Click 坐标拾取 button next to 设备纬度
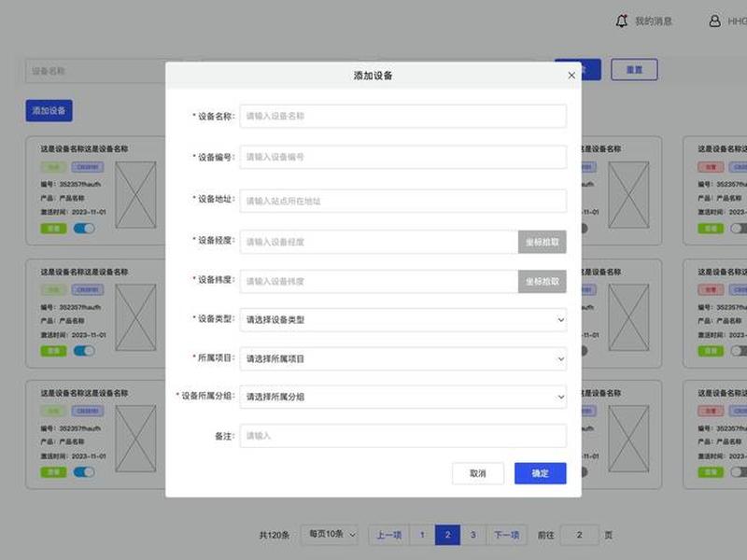Viewport: 747px width, 560px height. 543,282
